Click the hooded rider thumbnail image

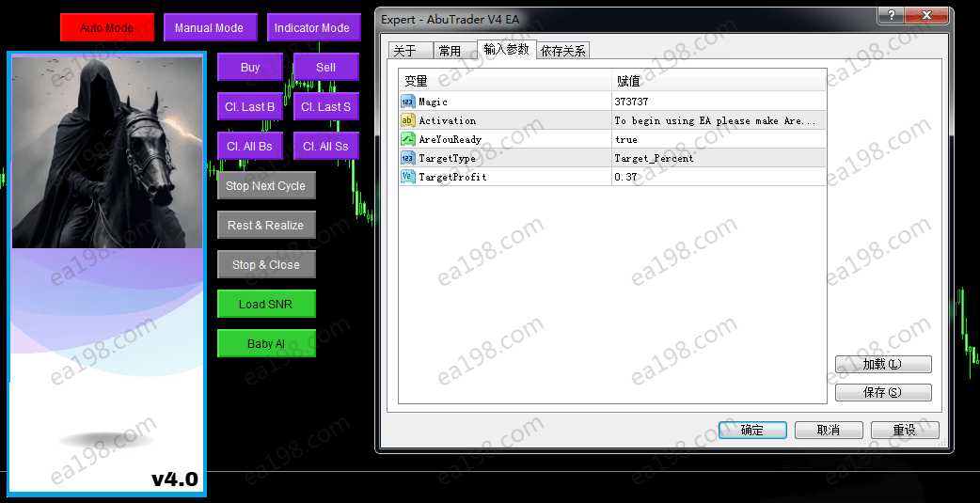107,151
